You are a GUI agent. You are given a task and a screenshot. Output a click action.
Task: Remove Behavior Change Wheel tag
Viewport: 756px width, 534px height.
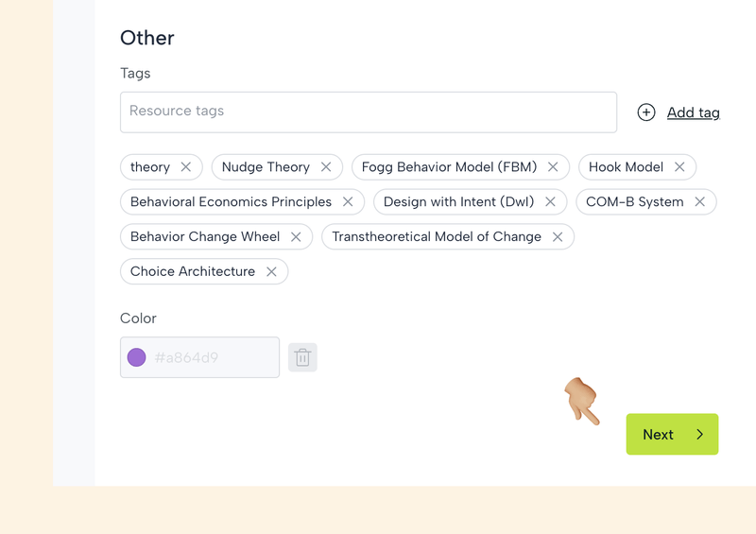(x=296, y=237)
